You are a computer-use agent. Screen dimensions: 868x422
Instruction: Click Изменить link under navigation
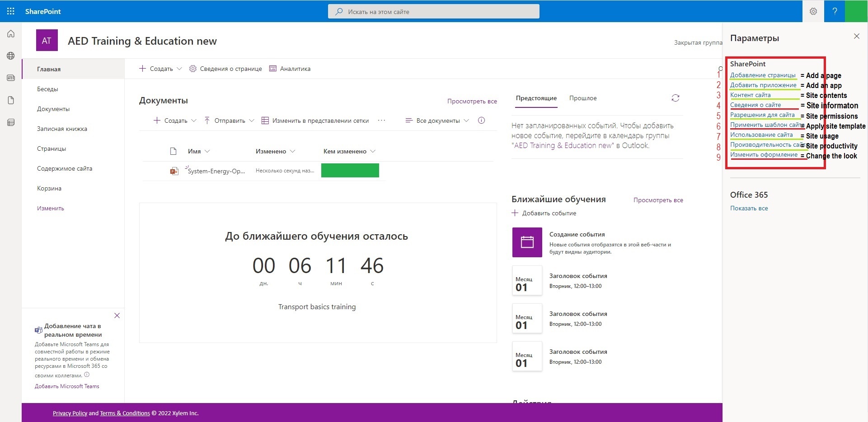click(51, 208)
